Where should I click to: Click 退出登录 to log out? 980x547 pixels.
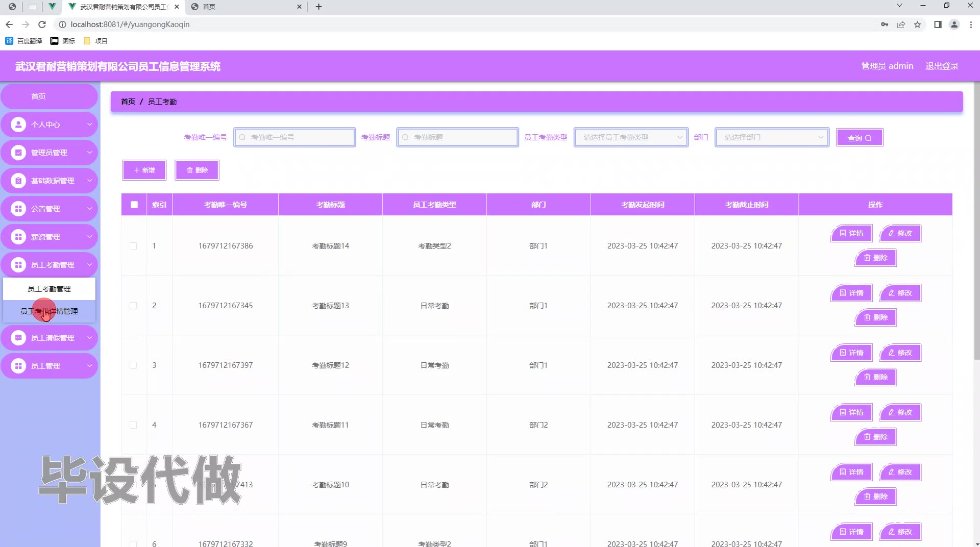pos(942,66)
